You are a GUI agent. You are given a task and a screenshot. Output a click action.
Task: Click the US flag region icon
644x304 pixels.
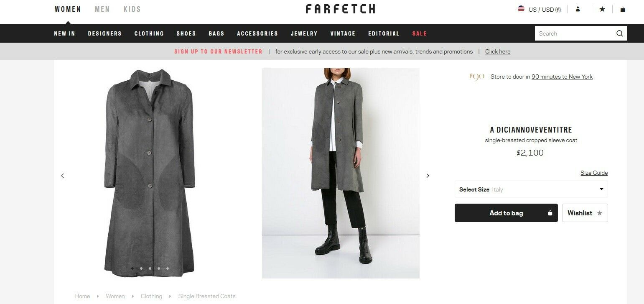point(521,9)
